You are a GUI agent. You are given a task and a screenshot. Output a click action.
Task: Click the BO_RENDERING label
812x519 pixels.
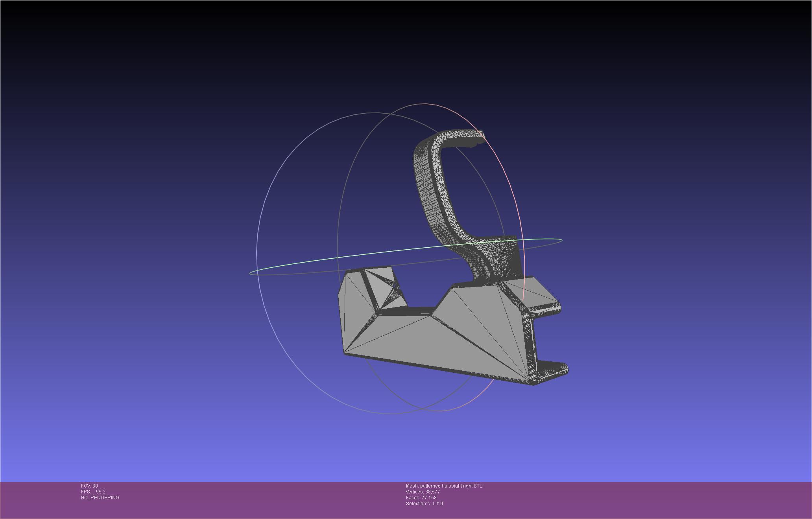point(100,498)
